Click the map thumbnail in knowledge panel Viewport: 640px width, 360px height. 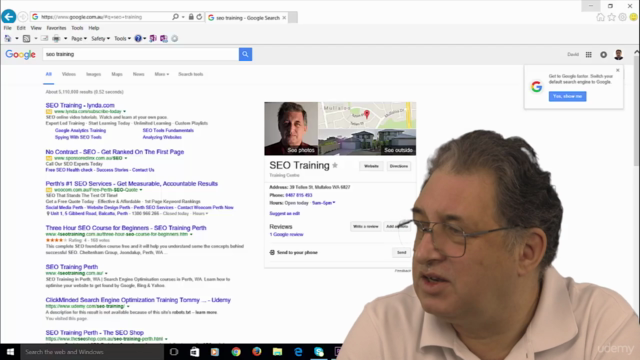point(367,116)
